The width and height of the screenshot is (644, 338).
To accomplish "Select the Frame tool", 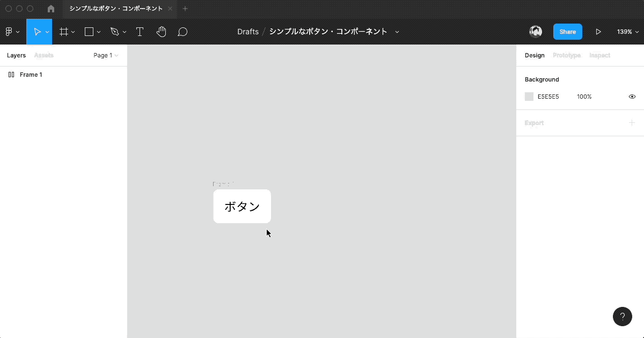I will (x=63, y=31).
